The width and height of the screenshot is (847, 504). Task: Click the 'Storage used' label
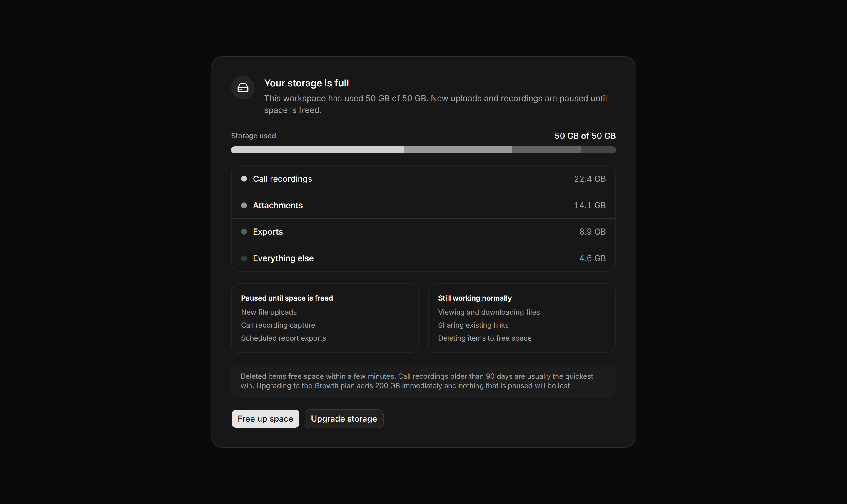click(253, 136)
